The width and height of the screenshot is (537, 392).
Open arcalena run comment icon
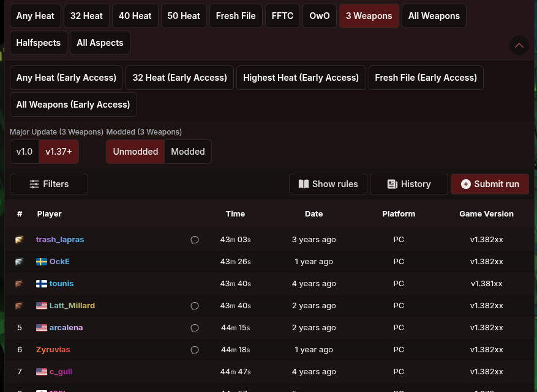coord(195,328)
